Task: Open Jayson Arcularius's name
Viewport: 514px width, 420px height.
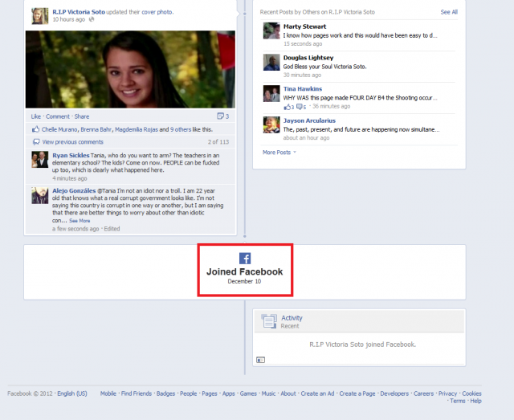Action: (309, 120)
